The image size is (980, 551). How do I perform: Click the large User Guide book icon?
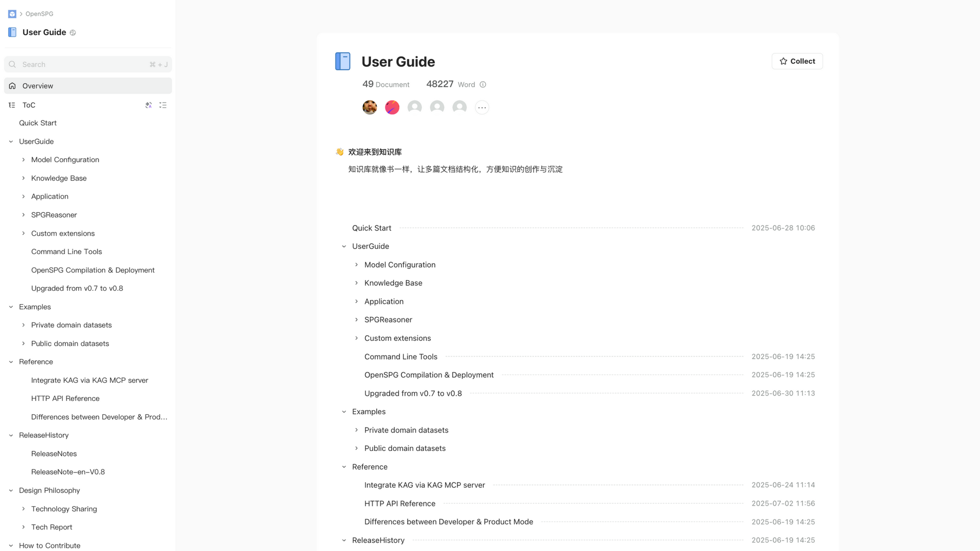point(342,61)
